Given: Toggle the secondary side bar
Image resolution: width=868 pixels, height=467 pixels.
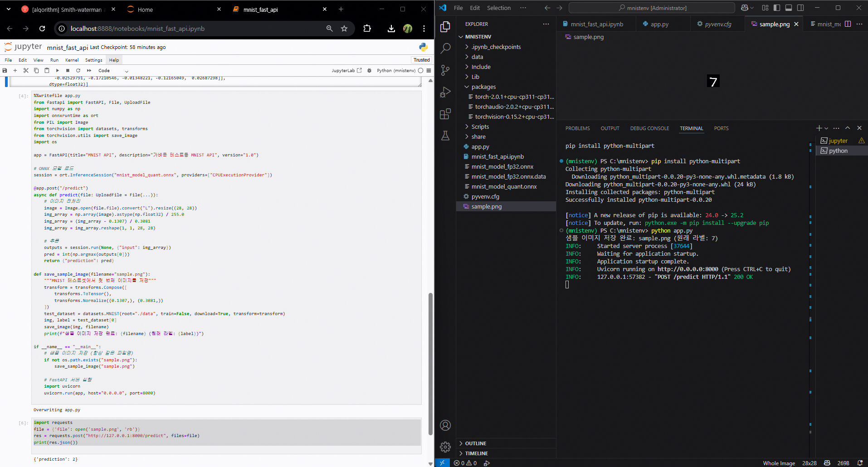Looking at the screenshot, I should click(x=800, y=8).
